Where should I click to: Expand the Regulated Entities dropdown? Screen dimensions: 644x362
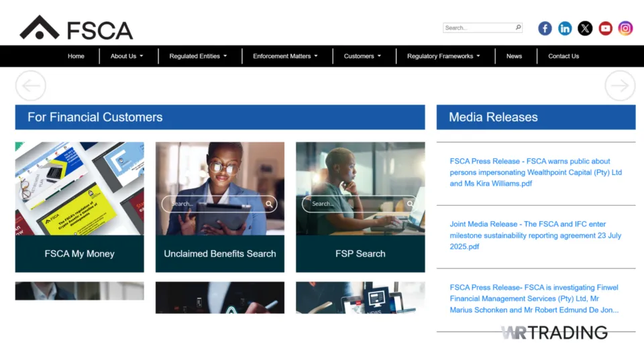[198, 56]
